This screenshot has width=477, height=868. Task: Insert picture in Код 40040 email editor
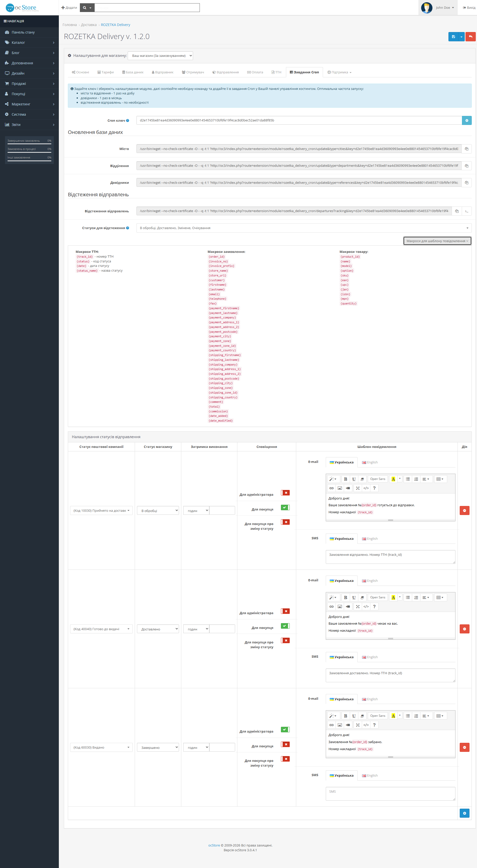click(x=340, y=607)
